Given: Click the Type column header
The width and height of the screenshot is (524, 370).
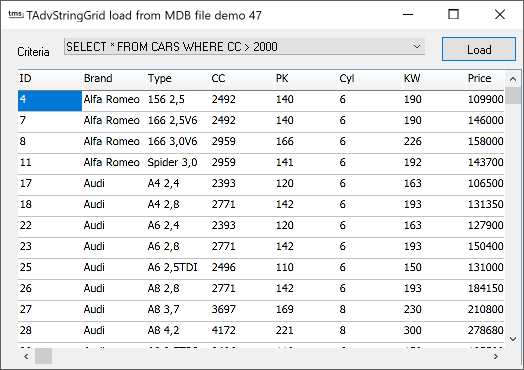Looking at the screenshot, I should (178, 80).
